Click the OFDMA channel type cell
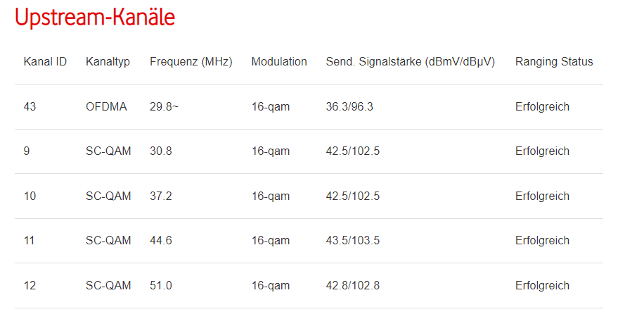The width and height of the screenshot is (644, 326). (106, 107)
